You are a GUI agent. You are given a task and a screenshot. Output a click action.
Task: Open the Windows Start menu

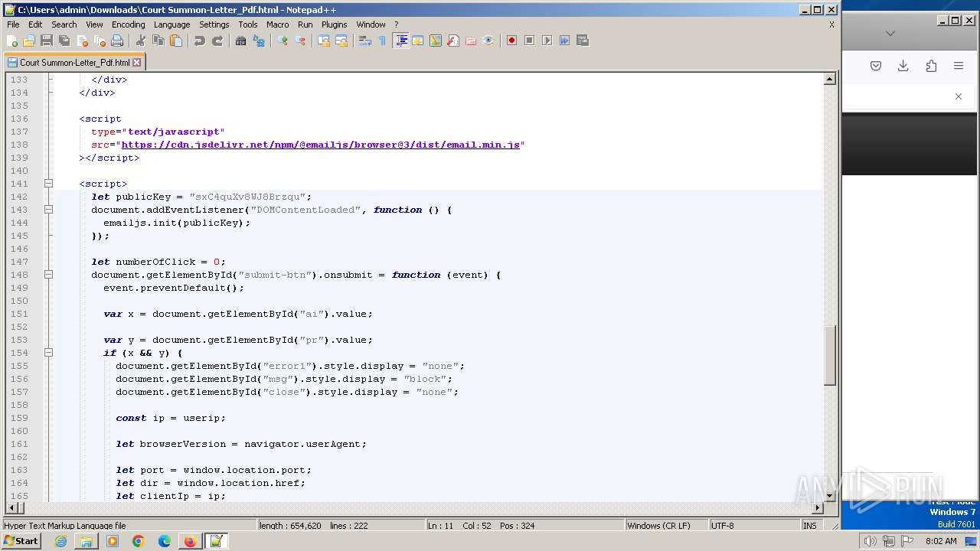click(21, 541)
